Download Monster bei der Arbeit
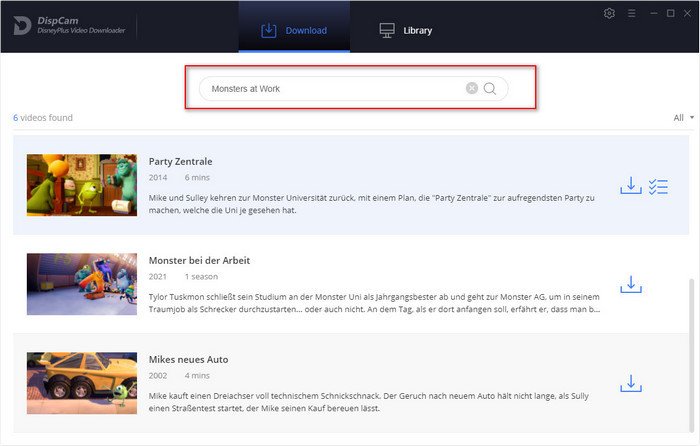The image size is (700, 446). [631, 284]
